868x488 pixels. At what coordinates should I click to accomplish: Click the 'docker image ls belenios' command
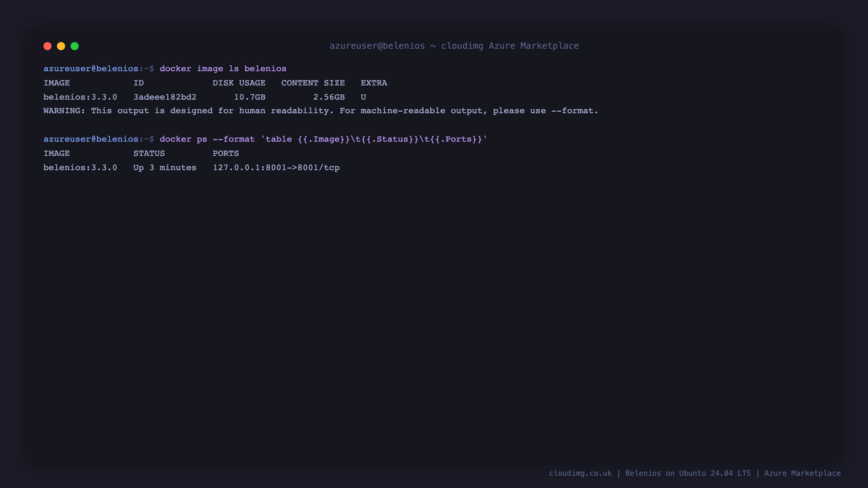223,68
